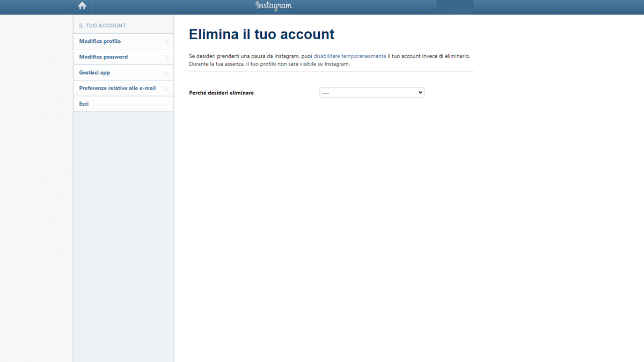This screenshot has width=644, height=362.
Task: Select Esci to log out
Action: pyautogui.click(x=123, y=104)
